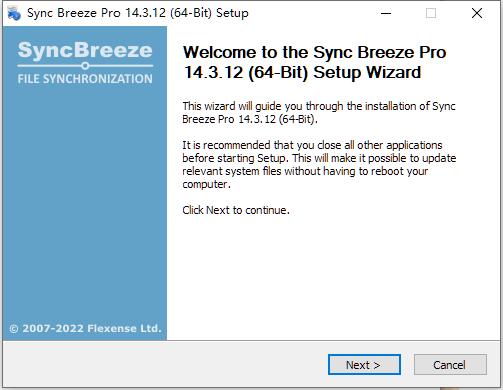This screenshot has width=503, height=390.
Task: Click the copyright symbol before 2007-2022
Action: pos(13,329)
